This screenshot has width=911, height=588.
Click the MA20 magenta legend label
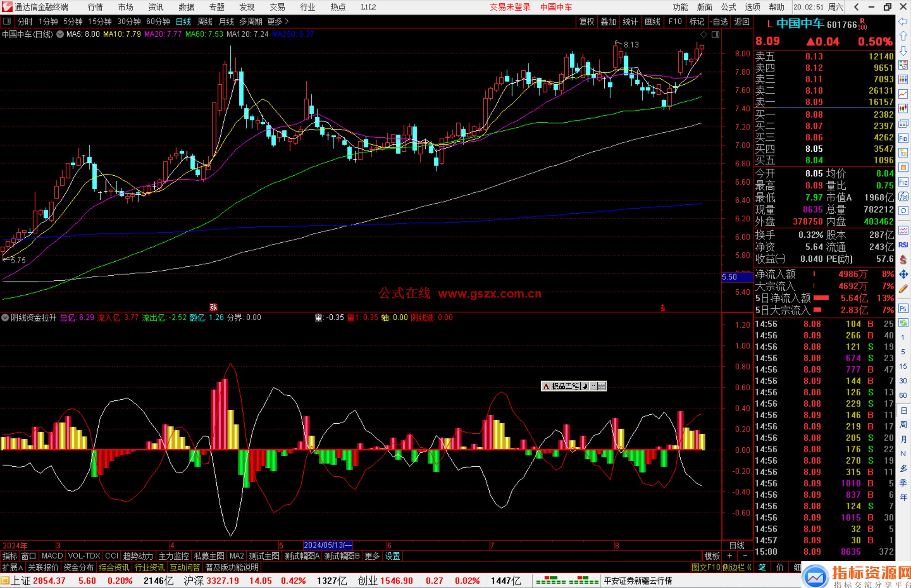click(x=163, y=34)
